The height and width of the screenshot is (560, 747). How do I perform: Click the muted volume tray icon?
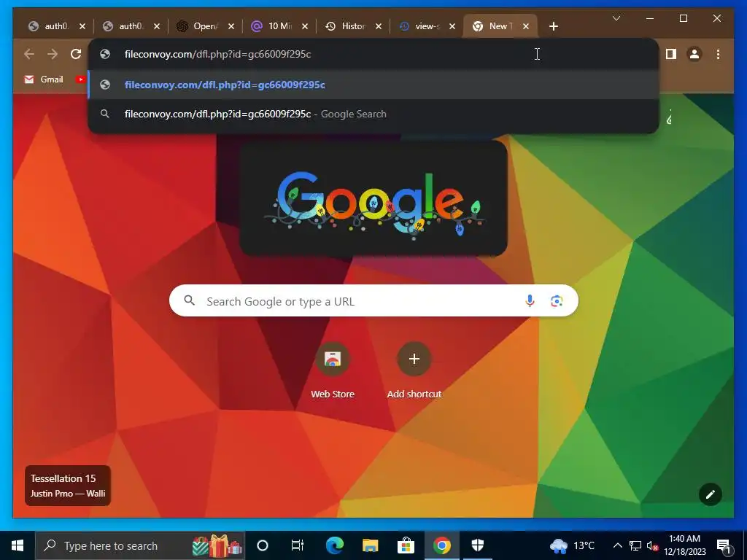[x=652, y=545]
